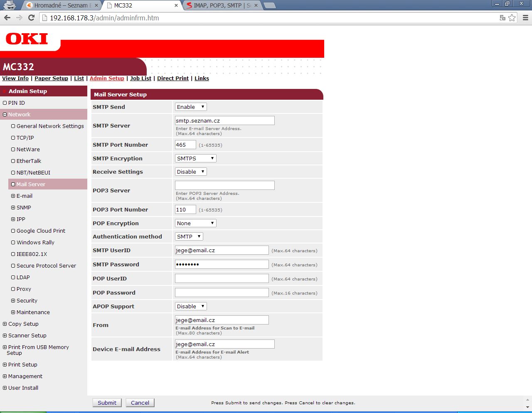
Task: Expand the Maintenance sidebar item
Action: click(13, 312)
